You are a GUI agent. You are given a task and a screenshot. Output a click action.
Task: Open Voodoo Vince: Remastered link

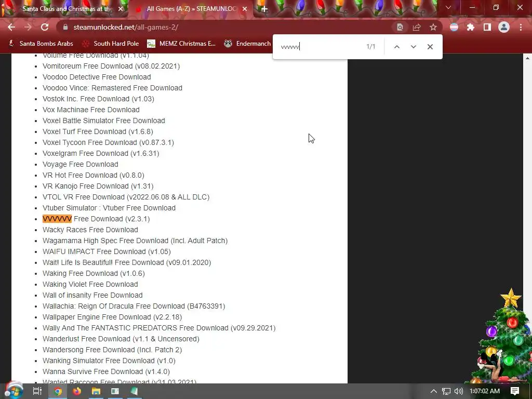coord(112,88)
